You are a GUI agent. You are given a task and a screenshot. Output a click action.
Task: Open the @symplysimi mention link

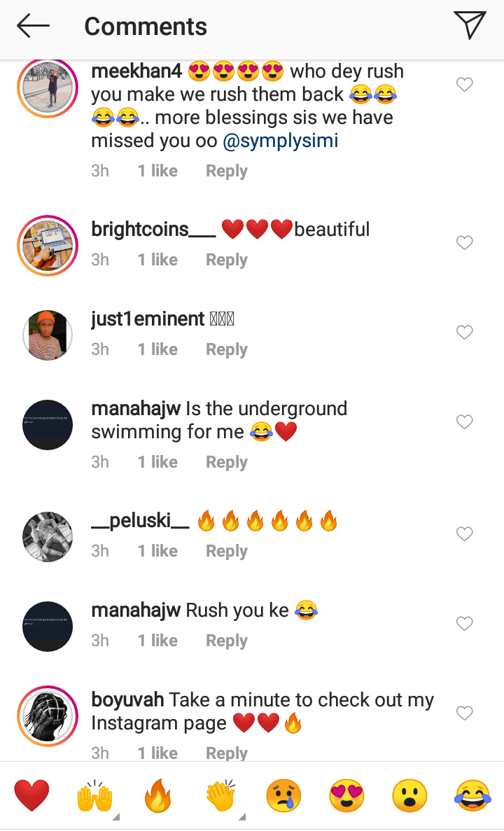[x=281, y=141]
